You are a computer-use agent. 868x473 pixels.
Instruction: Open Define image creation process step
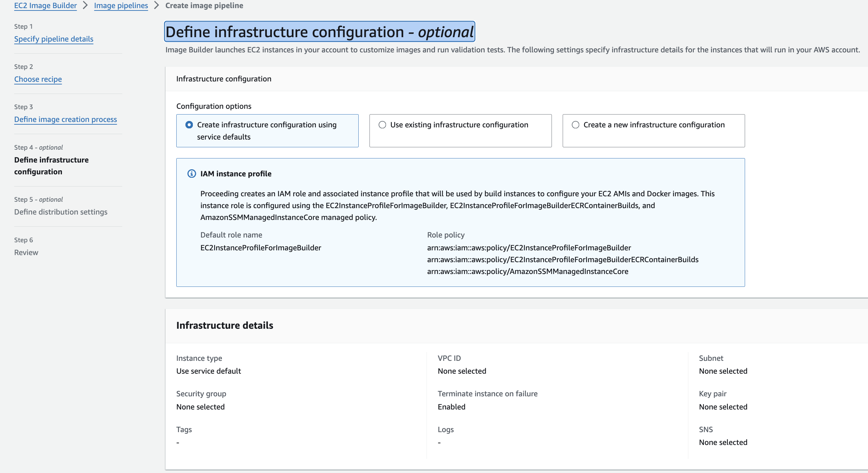(66, 119)
